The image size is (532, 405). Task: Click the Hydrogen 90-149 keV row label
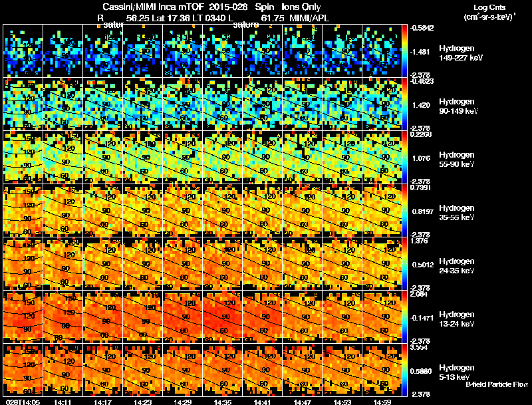[459, 106]
